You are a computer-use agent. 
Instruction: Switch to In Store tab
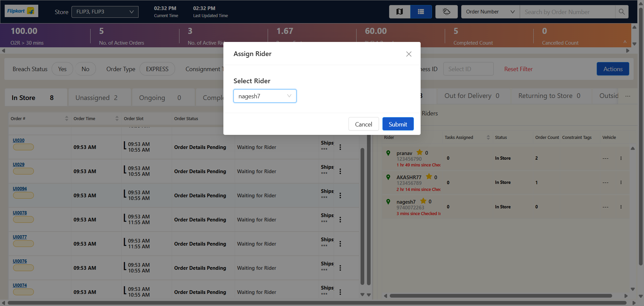point(36,98)
